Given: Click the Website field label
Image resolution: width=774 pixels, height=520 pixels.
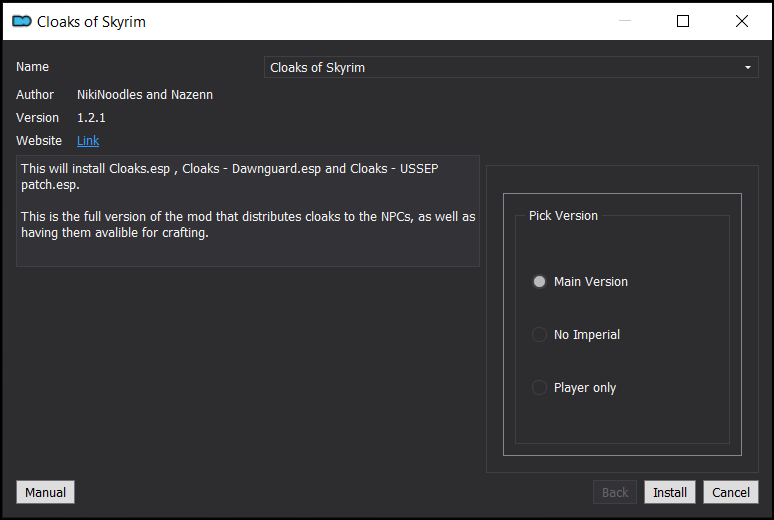Looking at the screenshot, I should [x=39, y=141].
